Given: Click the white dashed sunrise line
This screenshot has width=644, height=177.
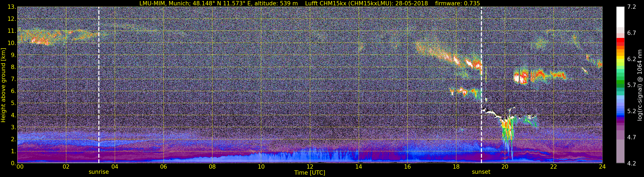Looking at the screenshot, I should [99, 85].
